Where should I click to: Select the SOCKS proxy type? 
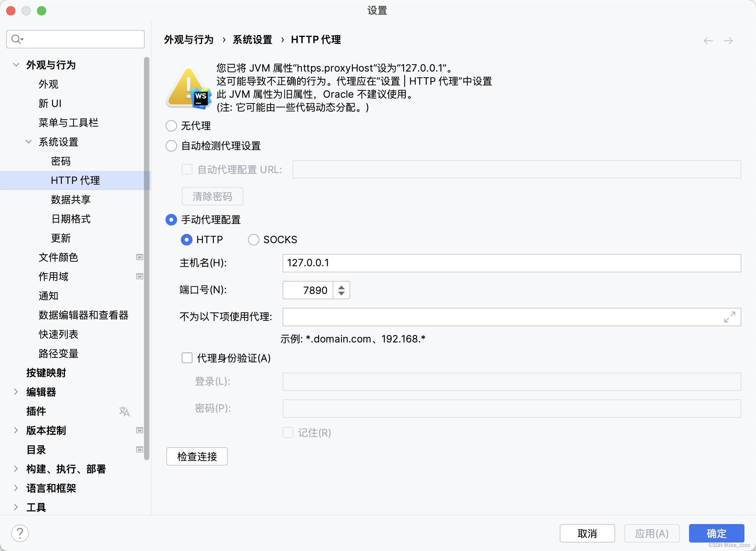coord(254,240)
